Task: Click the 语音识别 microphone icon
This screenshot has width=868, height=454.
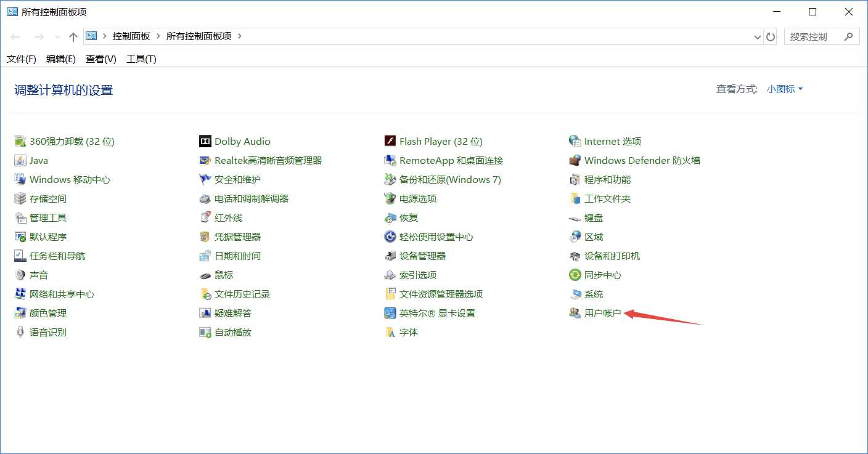Action: [20, 332]
